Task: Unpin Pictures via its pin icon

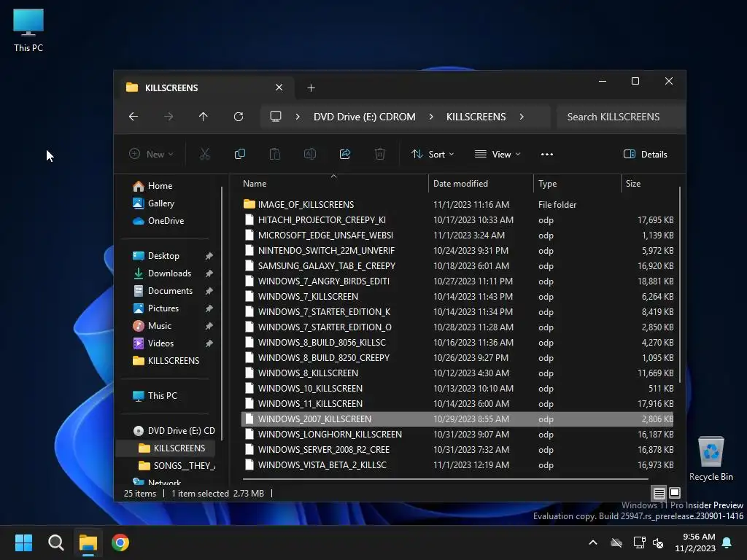Action: coord(209,308)
